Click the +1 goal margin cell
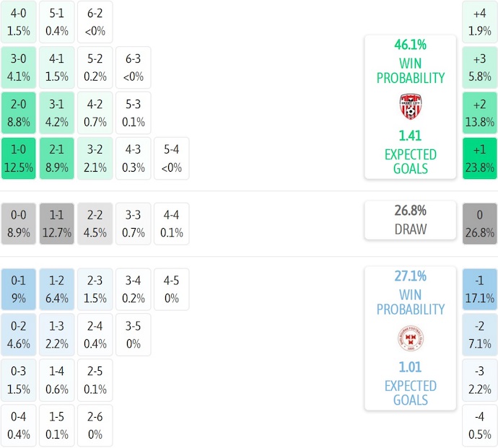 pos(480,159)
